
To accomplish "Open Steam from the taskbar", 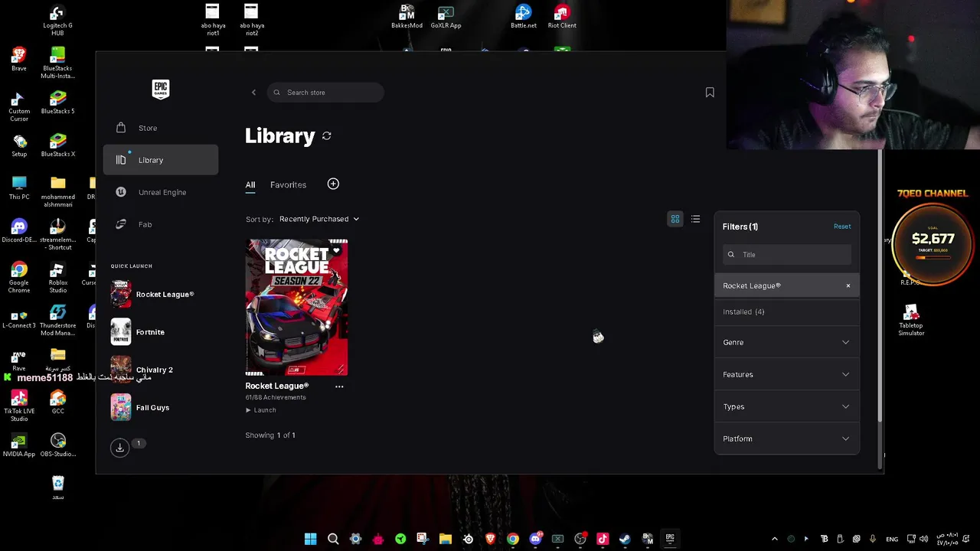I will (625, 539).
